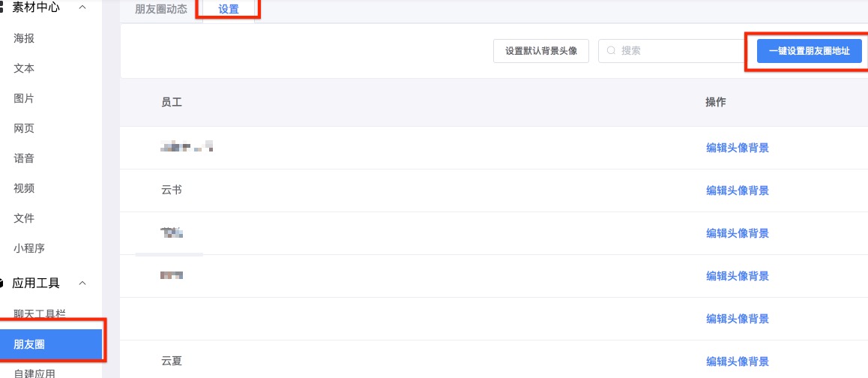Click 设置默认背景头像 button

[541, 51]
